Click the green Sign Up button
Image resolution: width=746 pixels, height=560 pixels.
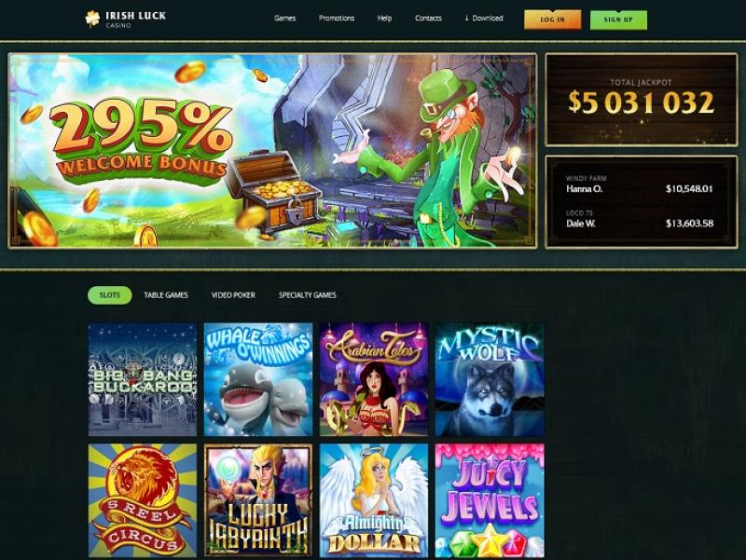[618, 20]
